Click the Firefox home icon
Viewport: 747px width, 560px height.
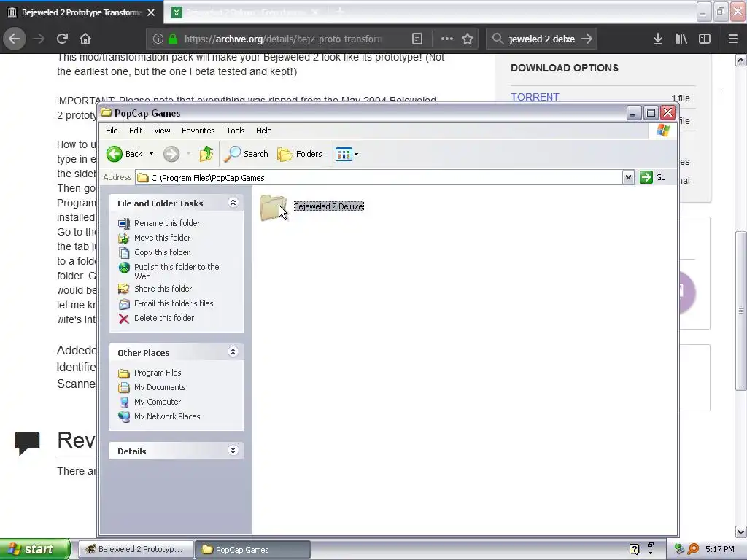pyautogui.click(x=85, y=39)
